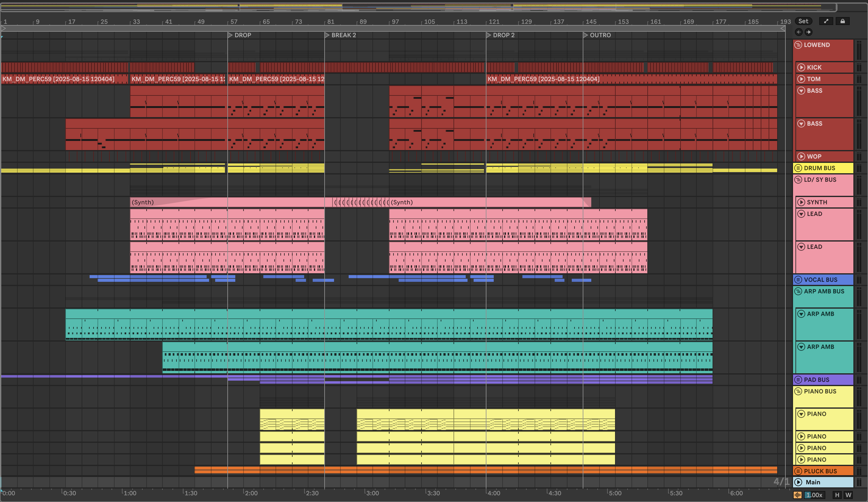Image resolution: width=868 pixels, height=502 pixels.
Task: Unfold the Main track
Action: tap(798, 482)
